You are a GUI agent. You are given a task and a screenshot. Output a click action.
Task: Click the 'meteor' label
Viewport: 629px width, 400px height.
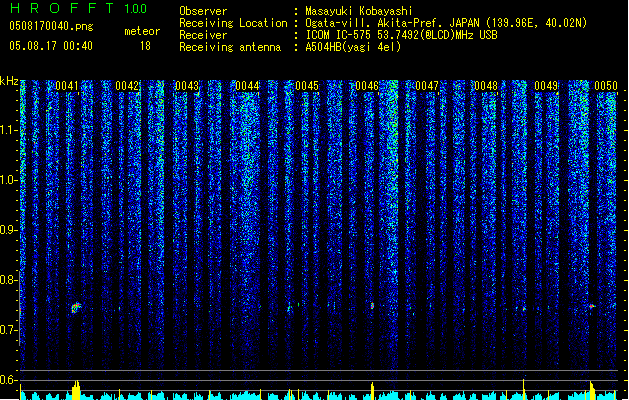[142, 31]
